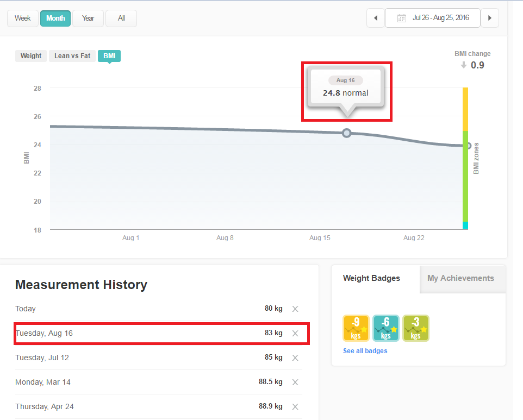This screenshot has height=420, width=523.
Task: Delete the Aug 16 83 kg measurement
Action: point(295,333)
